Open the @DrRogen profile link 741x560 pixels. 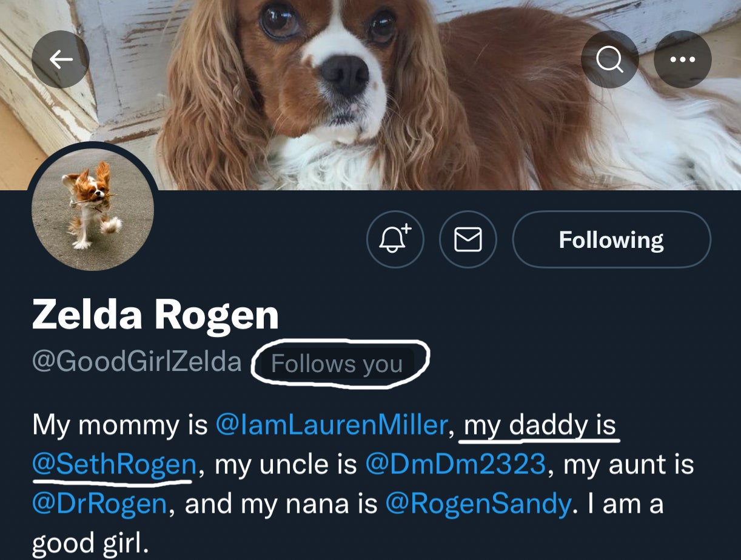pos(99,504)
